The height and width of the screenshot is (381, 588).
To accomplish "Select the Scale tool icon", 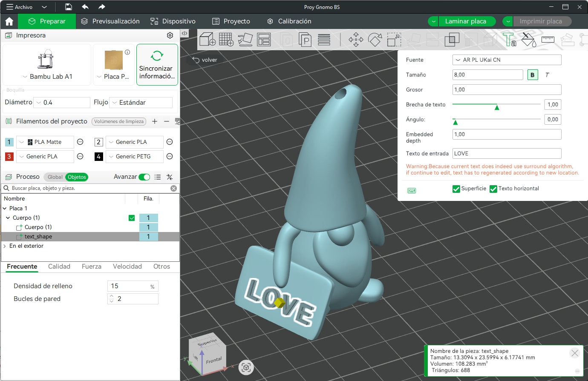I will tap(394, 40).
